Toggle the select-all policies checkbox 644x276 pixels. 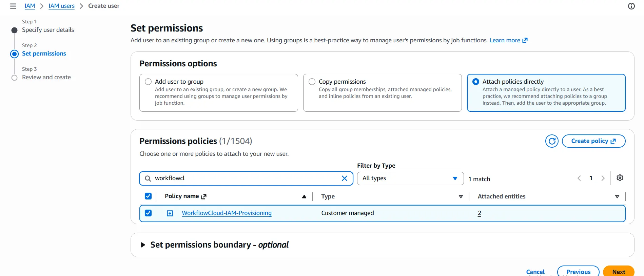click(148, 196)
